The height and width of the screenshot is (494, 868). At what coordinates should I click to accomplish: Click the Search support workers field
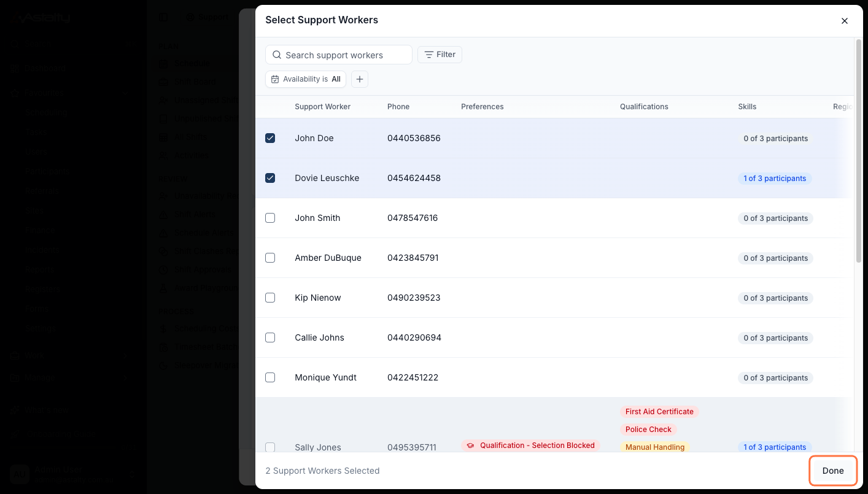point(339,55)
